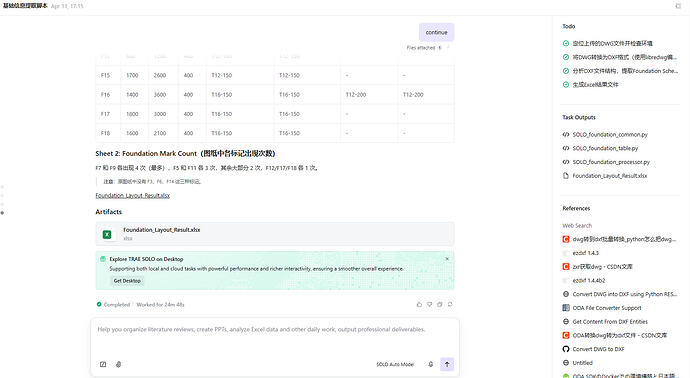Open Convert DWG to DXF GitHub reference

point(598,349)
